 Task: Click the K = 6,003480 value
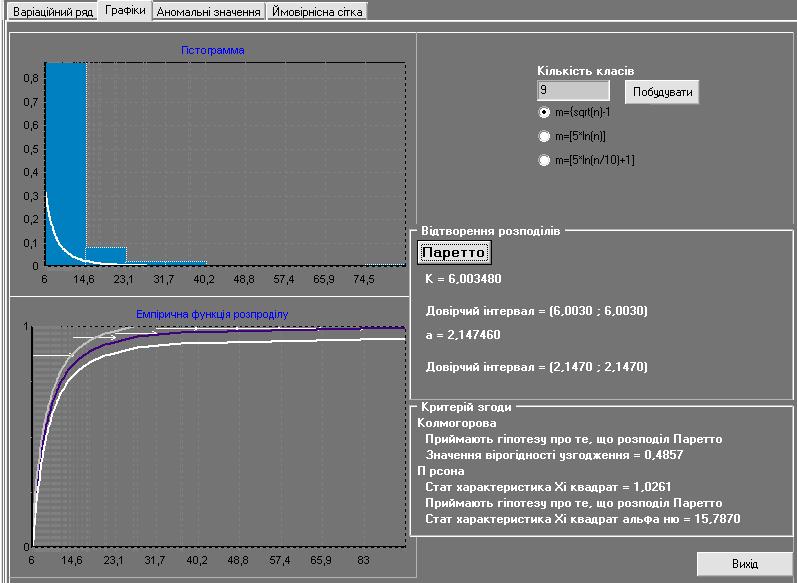(x=463, y=279)
